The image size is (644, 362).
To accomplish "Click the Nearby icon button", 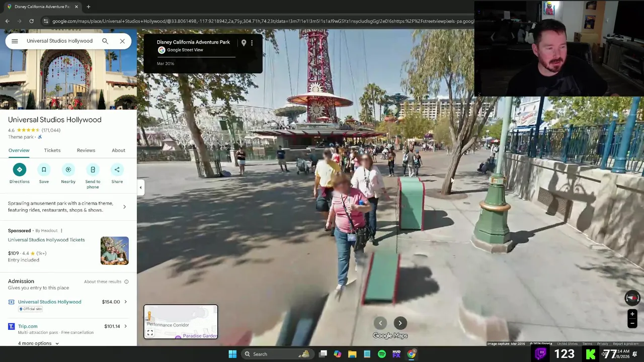I will coord(68,169).
